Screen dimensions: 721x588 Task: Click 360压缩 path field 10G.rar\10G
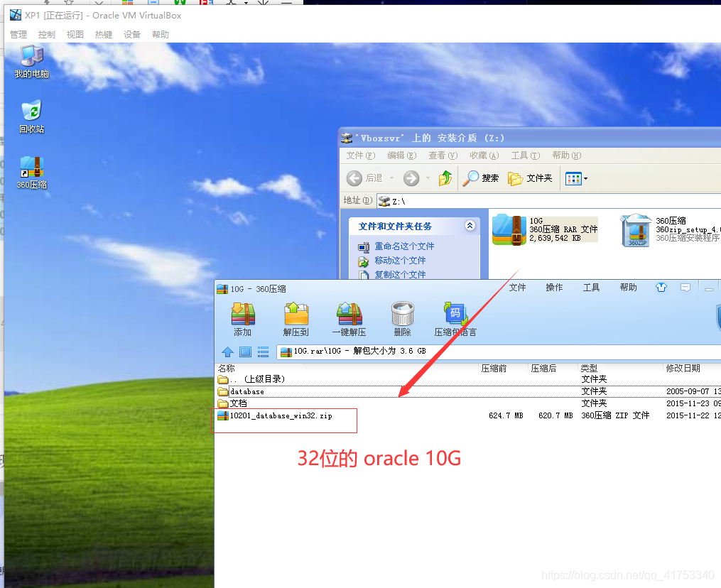click(499, 352)
